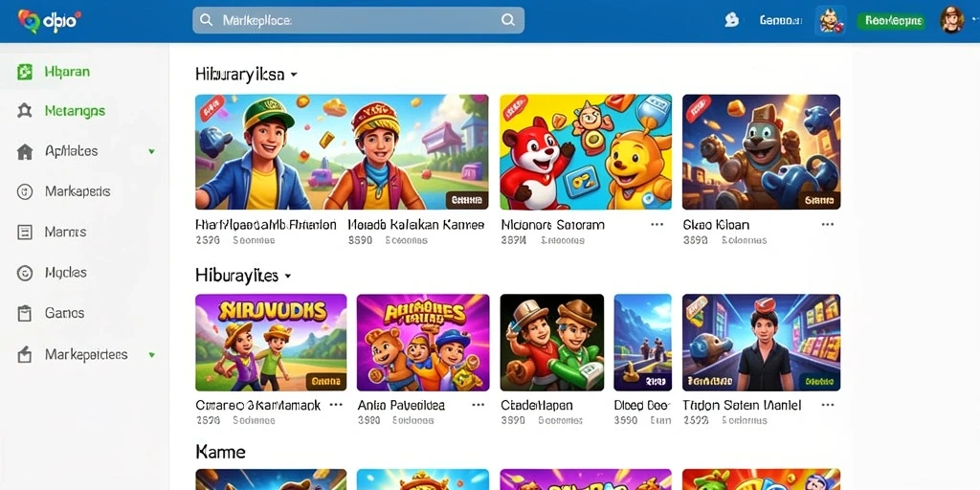The height and width of the screenshot is (490, 980).
Task: Open the Hiburayites section dropdown
Action: [x=287, y=276]
